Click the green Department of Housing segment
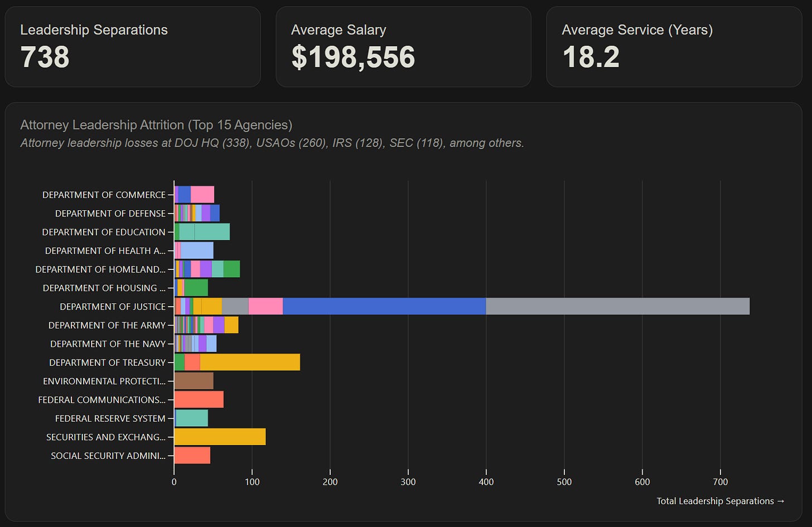The image size is (812, 527). click(196, 288)
